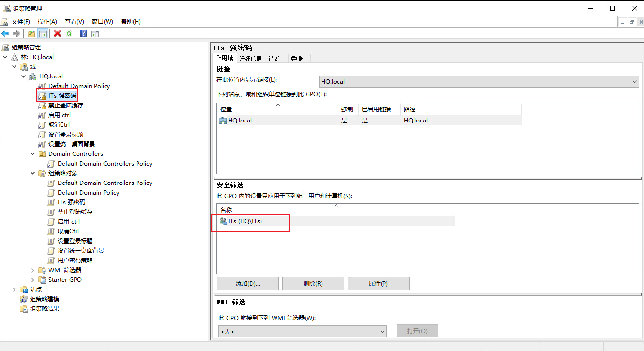Open the WMI filter <无> dropdown
This screenshot has width=644, height=351.
tap(302, 332)
